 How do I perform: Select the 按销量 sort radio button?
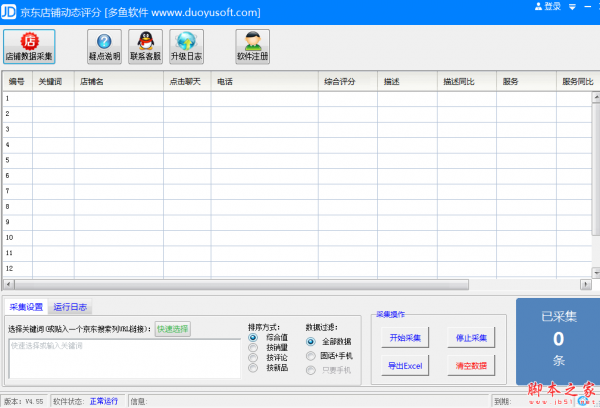coord(253,348)
